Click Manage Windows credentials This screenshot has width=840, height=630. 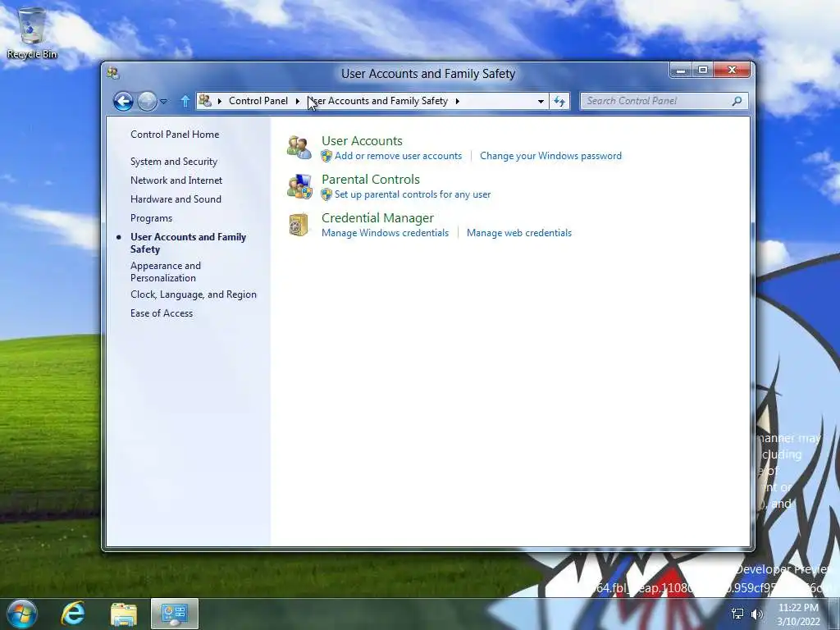click(386, 233)
